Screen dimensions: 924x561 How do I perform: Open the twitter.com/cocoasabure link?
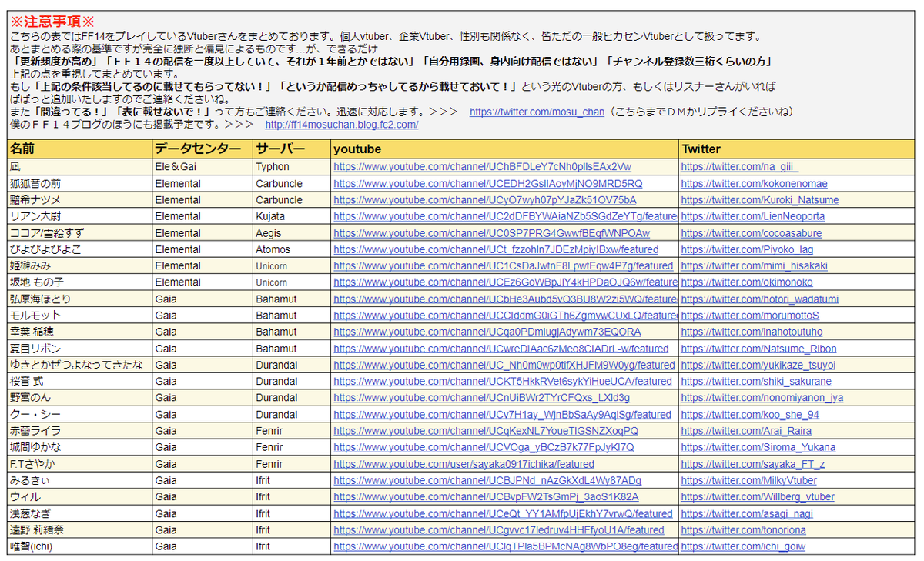click(x=752, y=233)
